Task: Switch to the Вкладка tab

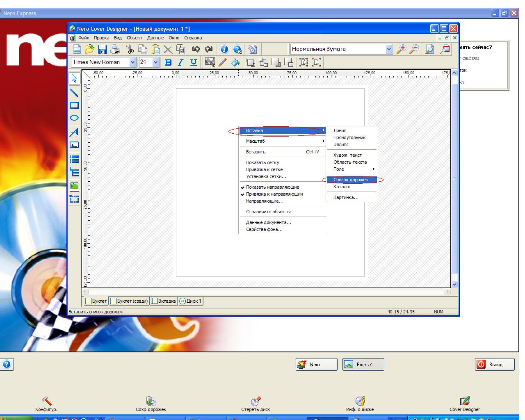Action: (x=164, y=301)
